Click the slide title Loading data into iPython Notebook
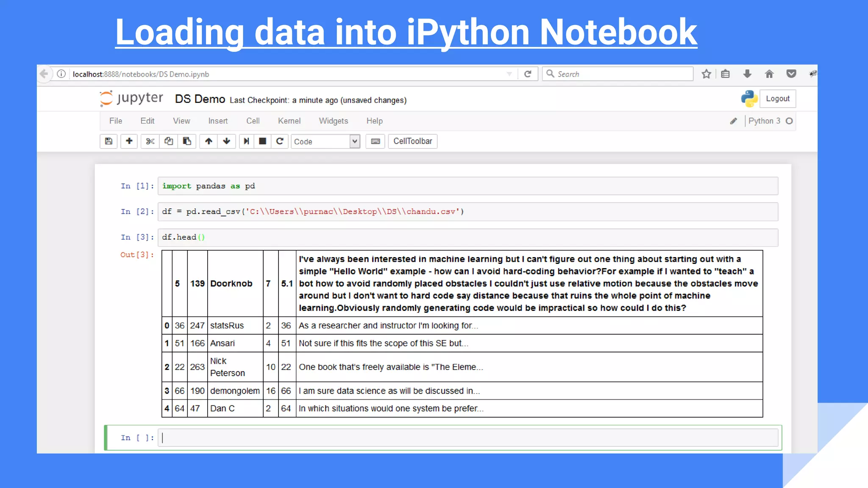Screen dimensions: 868x488 pyautogui.click(x=406, y=32)
